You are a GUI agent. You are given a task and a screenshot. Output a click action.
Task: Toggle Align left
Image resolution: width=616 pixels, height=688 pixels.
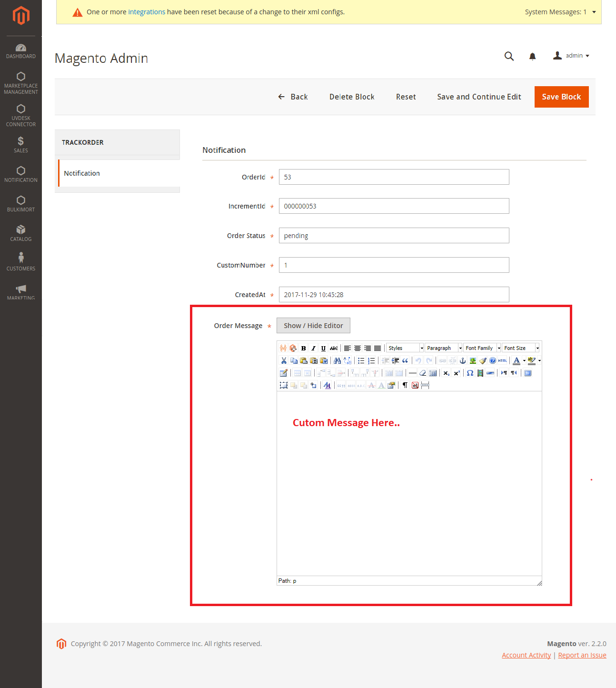[x=348, y=348]
